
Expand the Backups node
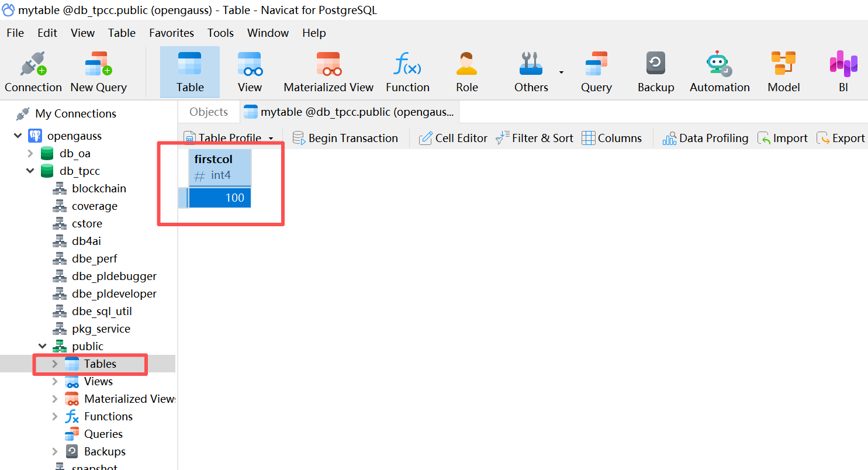(55, 451)
